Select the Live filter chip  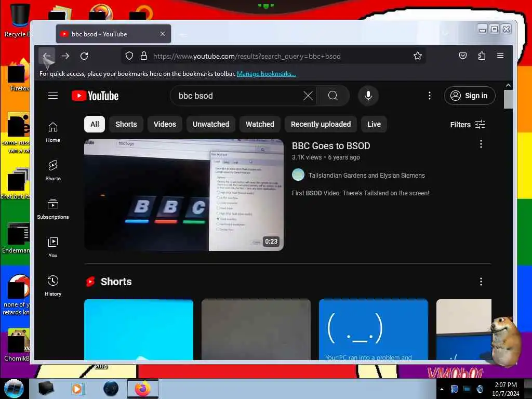374,124
